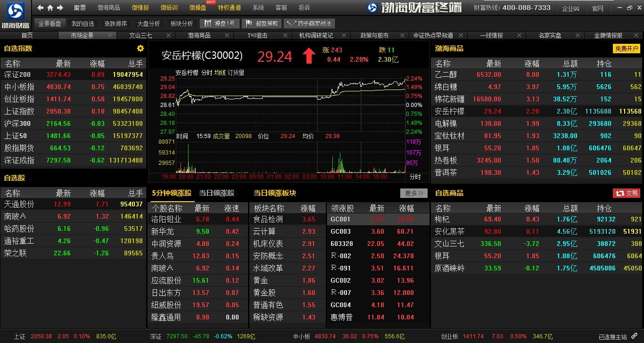
Task: Switch to 大盘分析 view
Action: click(x=148, y=24)
